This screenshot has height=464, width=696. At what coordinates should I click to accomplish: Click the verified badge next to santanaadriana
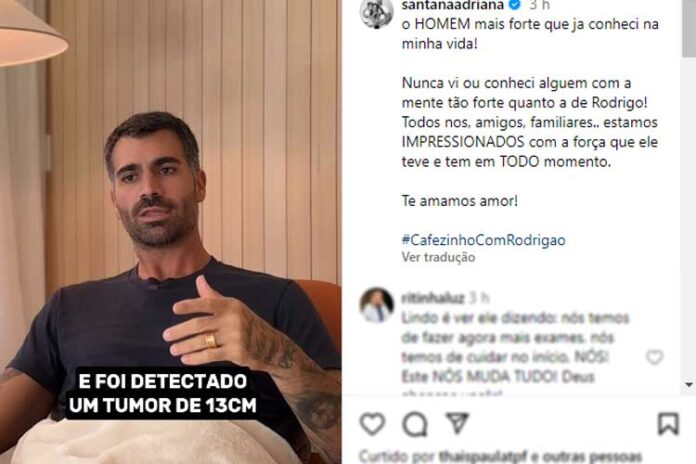[515, 4]
